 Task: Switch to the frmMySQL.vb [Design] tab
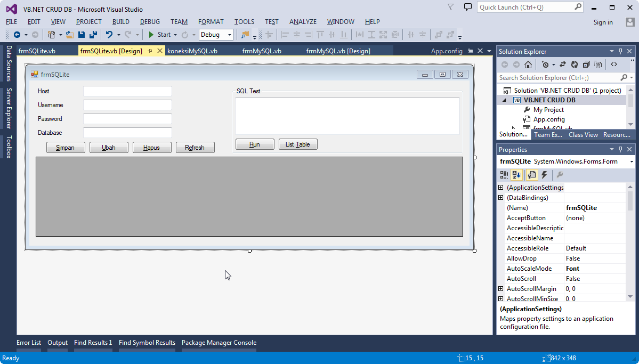pyautogui.click(x=338, y=51)
